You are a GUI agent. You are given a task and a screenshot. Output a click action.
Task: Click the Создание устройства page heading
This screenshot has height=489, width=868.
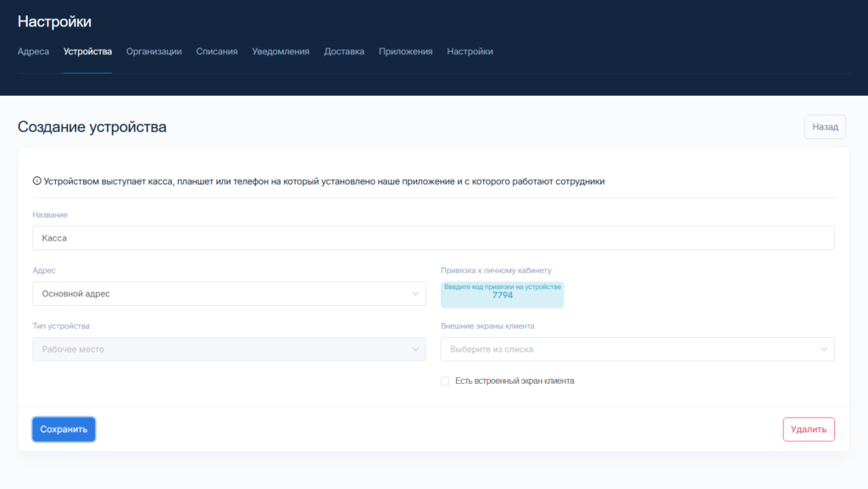coord(92,128)
